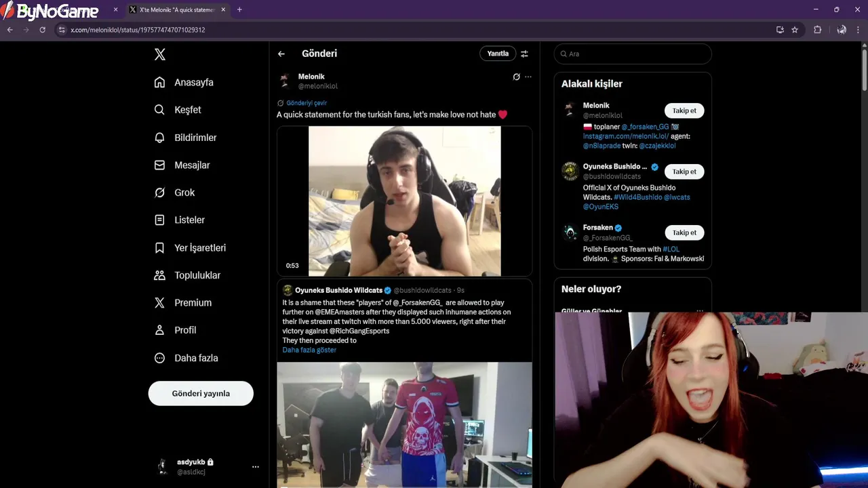Viewport: 868px width, 488px height.
Task: Open @n8laprade agent link
Action: (602, 146)
